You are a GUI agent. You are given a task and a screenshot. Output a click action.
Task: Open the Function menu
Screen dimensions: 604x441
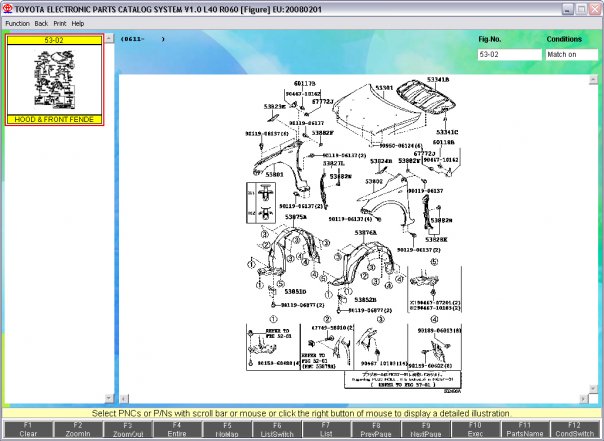[x=17, y=23]
